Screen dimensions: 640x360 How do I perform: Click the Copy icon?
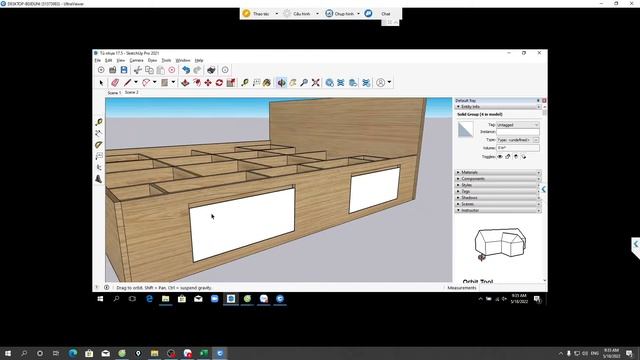pos(149,70)
